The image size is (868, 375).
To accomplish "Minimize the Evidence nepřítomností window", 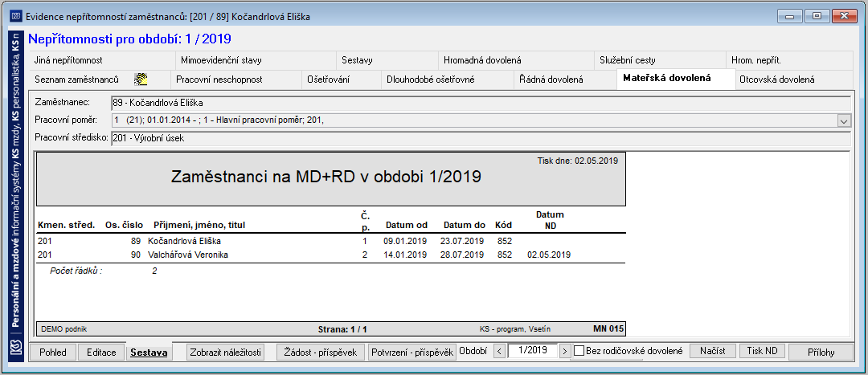I will [x=789, y=16].
